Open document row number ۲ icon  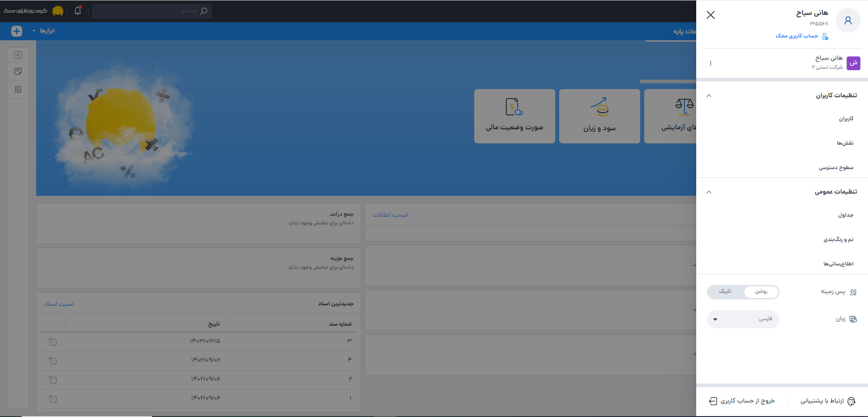(x=53, y=380)
